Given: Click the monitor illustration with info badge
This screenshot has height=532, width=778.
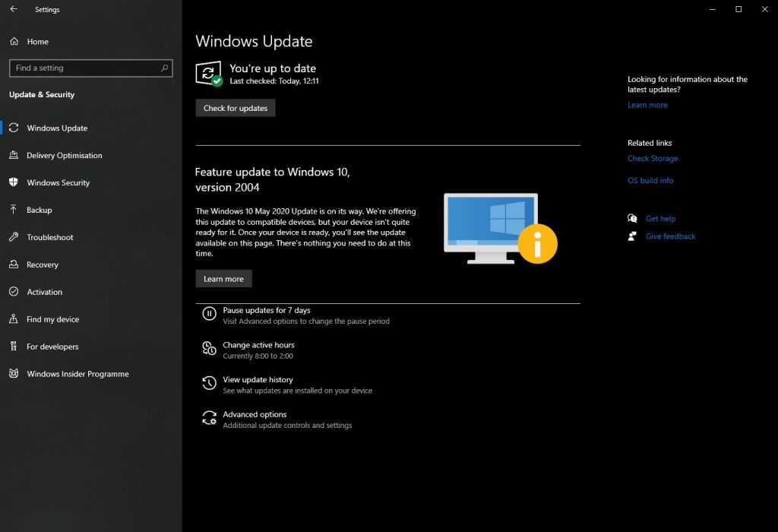Looking at the screenshot, I should click(500, 228).
